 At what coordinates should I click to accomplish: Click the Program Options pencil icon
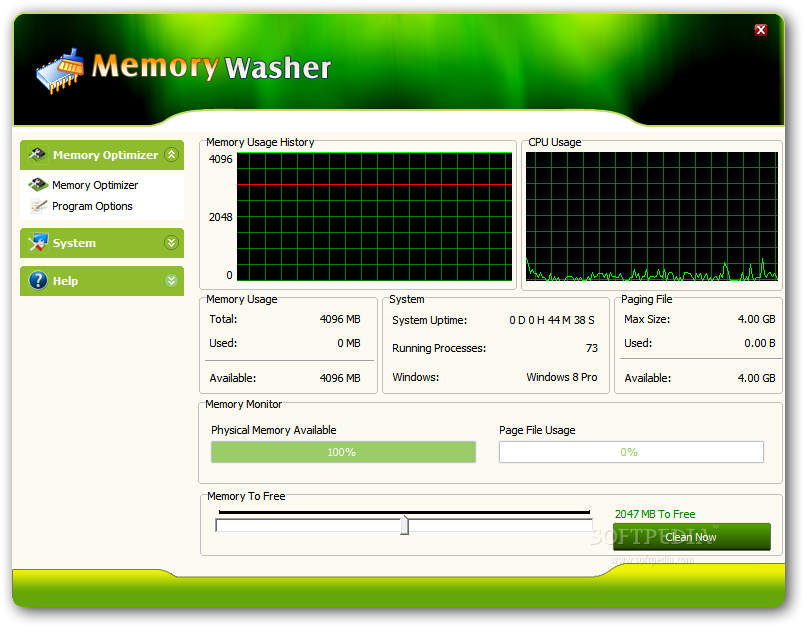[38, 206]
